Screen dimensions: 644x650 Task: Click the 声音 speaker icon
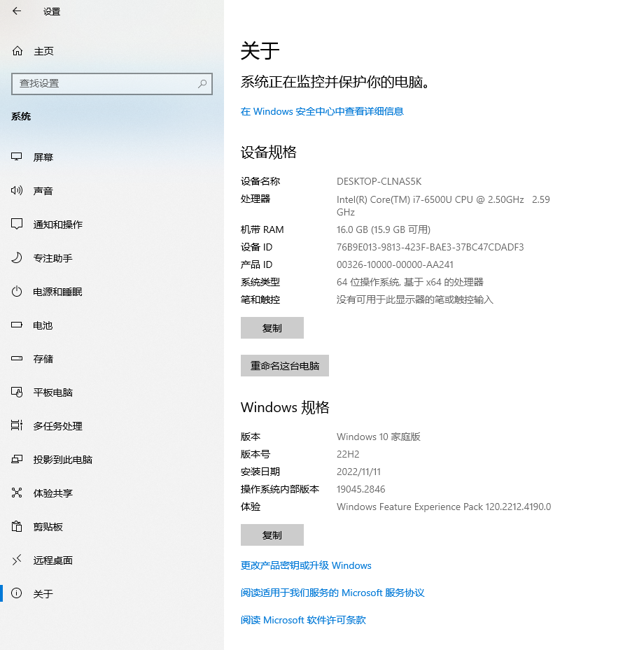(x=17, y=191)
